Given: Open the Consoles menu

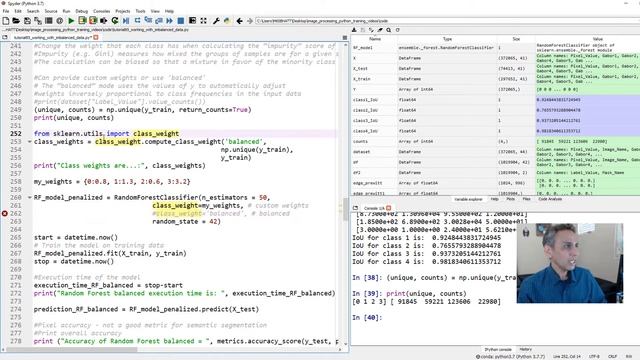Looking at the screenshot, I should (102, 11).
